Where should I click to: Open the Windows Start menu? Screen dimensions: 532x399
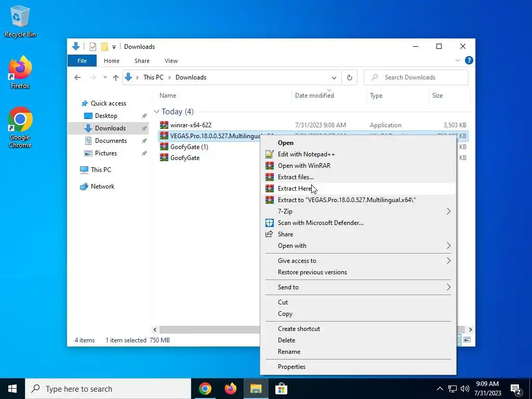click(12, 389)
